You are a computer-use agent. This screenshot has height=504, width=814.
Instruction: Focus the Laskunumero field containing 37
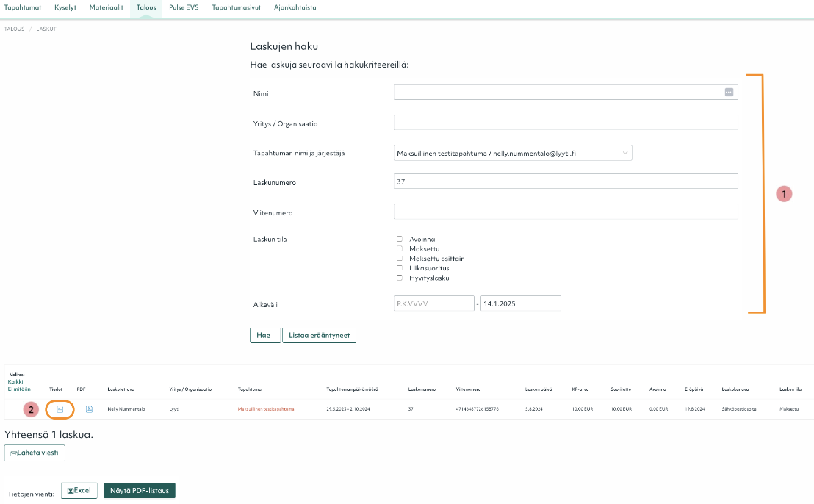click(x=566, y=181)
